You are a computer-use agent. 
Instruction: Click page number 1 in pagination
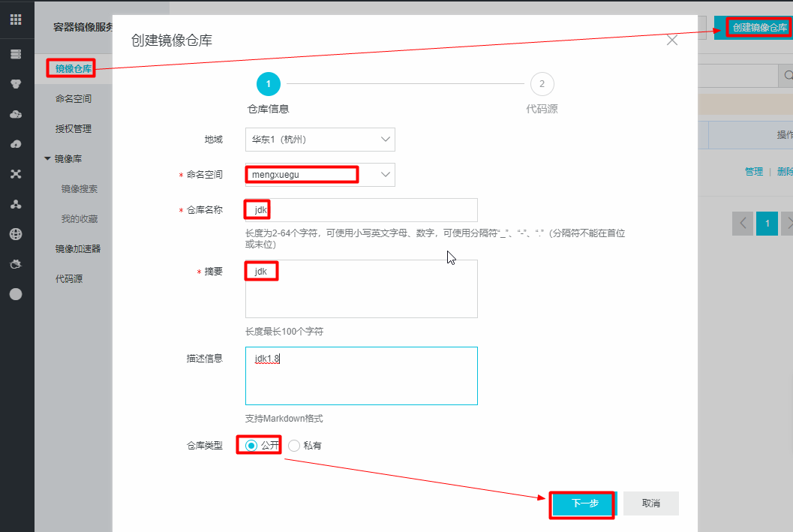pos(767,223)
